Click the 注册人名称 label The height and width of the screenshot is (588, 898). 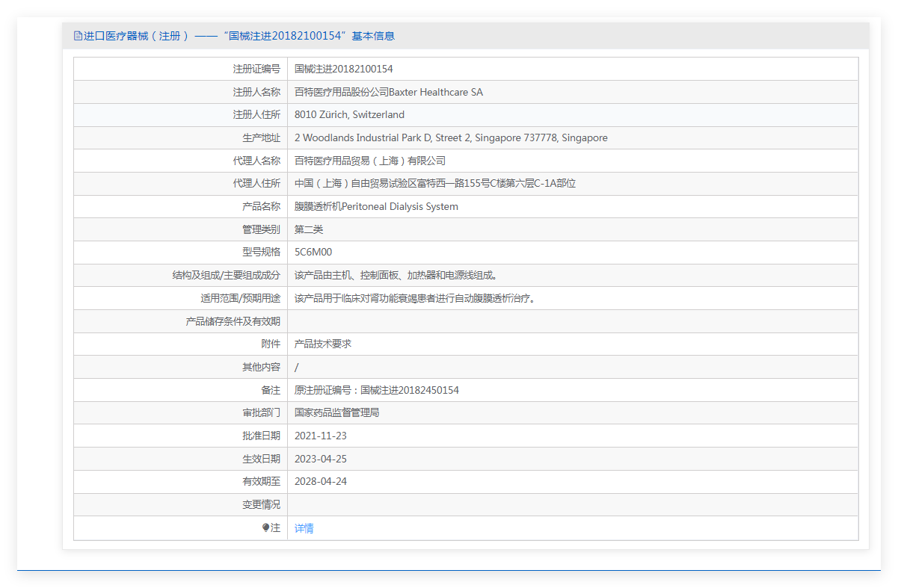(x=256, y=92)
